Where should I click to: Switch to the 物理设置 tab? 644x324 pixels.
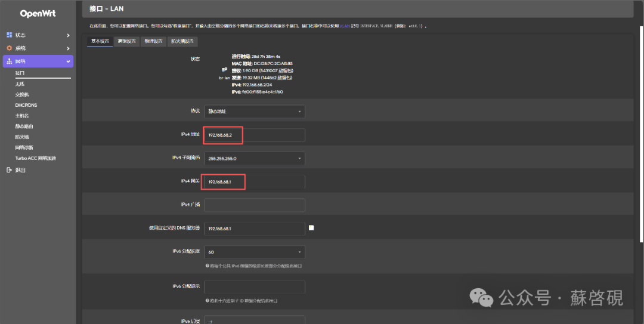(x=153, y=41)
